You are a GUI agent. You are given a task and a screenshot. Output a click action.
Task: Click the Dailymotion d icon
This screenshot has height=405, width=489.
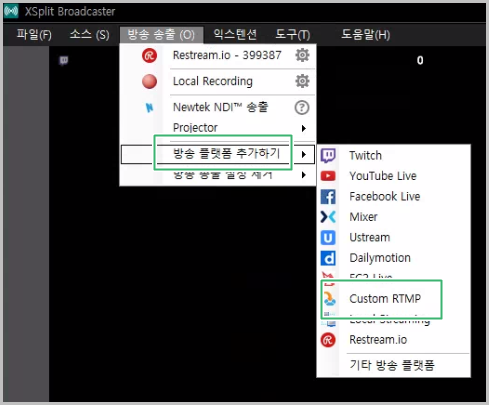point(328,258)
